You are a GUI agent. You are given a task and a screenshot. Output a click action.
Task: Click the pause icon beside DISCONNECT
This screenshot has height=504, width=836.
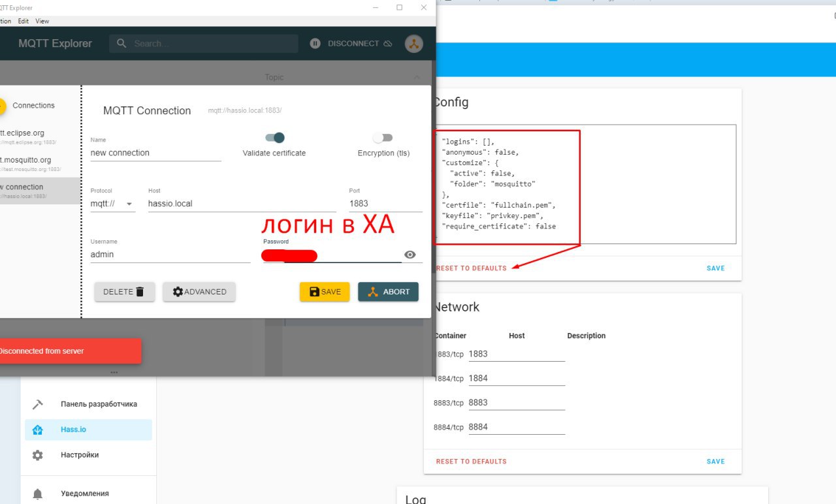315,44
